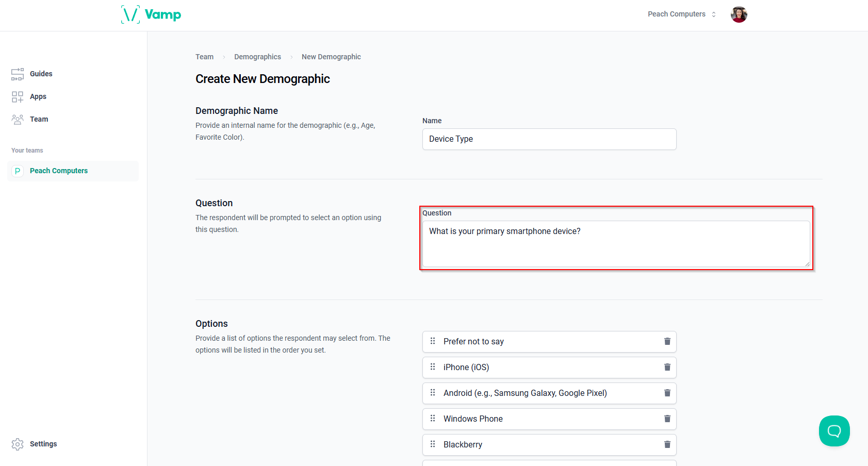This screenshot has width=868, height=466.
Task: Click the New Demographic breadcrumb item
Action: (x=331, y=57)
